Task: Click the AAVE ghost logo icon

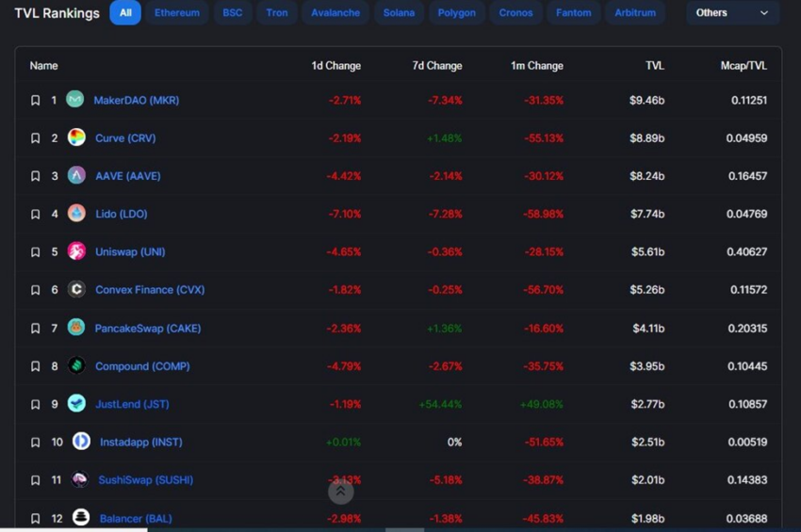Action: (76, 175)
